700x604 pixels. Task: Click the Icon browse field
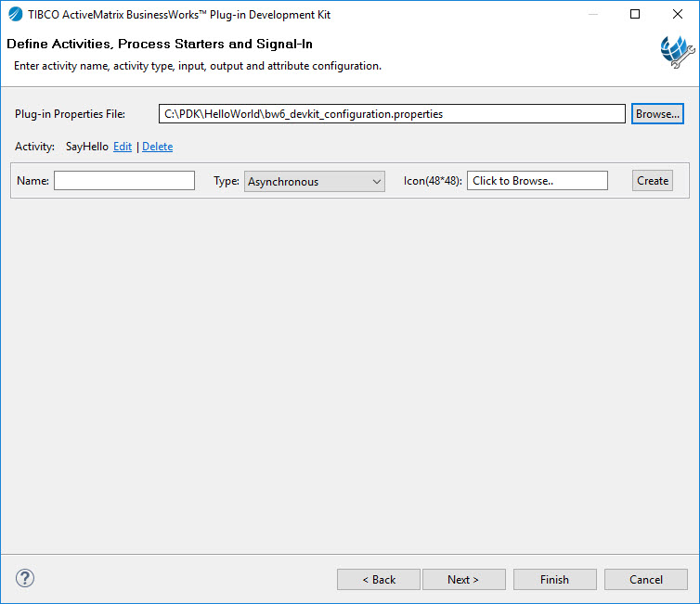(x=537, y=181)
